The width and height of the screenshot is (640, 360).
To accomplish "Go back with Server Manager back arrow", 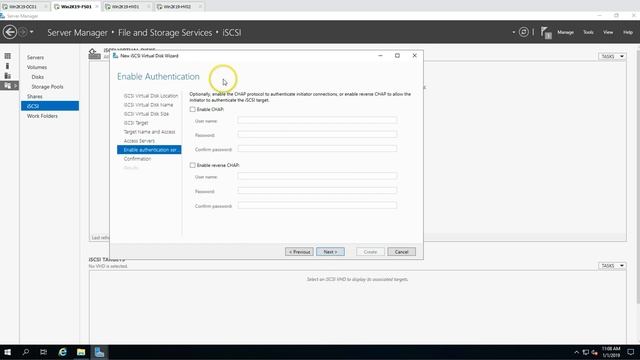I will tap(10, 32).
